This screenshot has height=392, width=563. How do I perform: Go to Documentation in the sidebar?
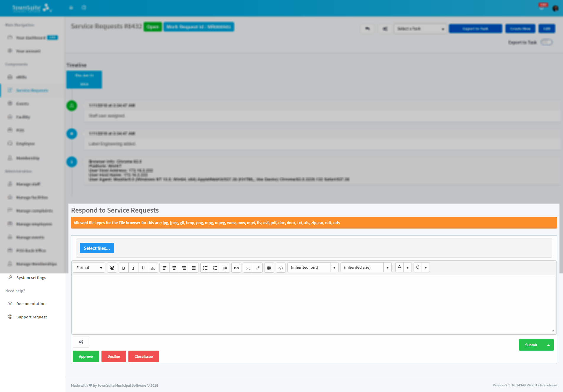pyautogui.click(x=31, y=304)
